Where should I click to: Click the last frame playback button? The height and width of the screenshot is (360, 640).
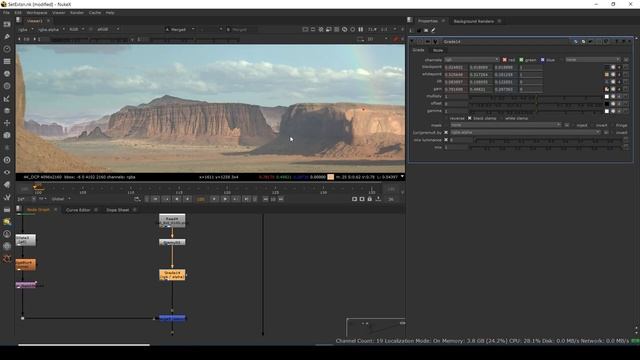[x=247, y=199]
